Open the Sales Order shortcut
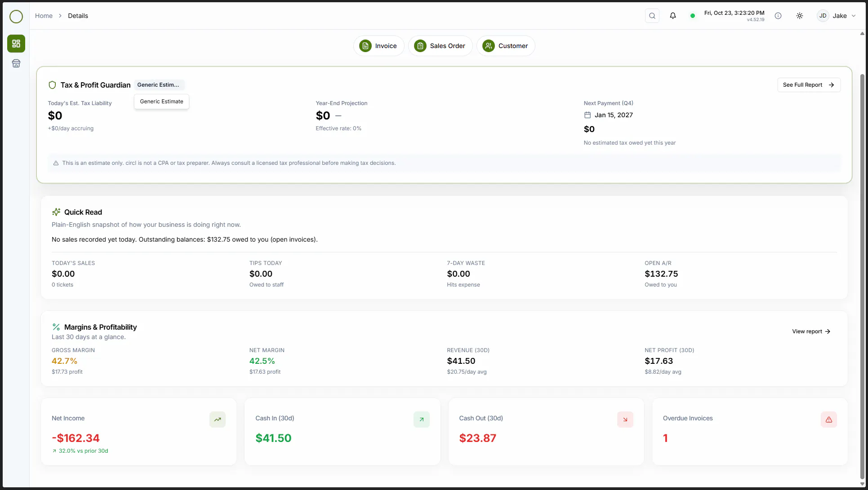 tap(440, 46)
